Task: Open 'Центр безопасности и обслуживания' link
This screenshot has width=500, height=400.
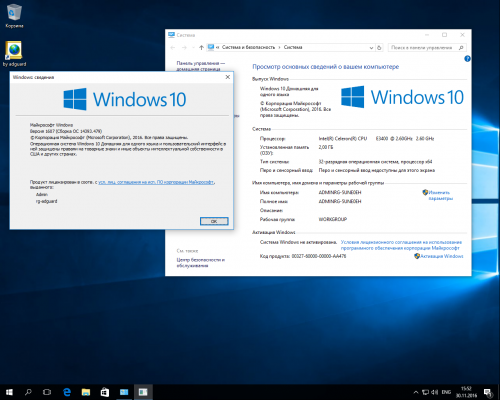Action: pyautogui.click(x=201, y=263)
